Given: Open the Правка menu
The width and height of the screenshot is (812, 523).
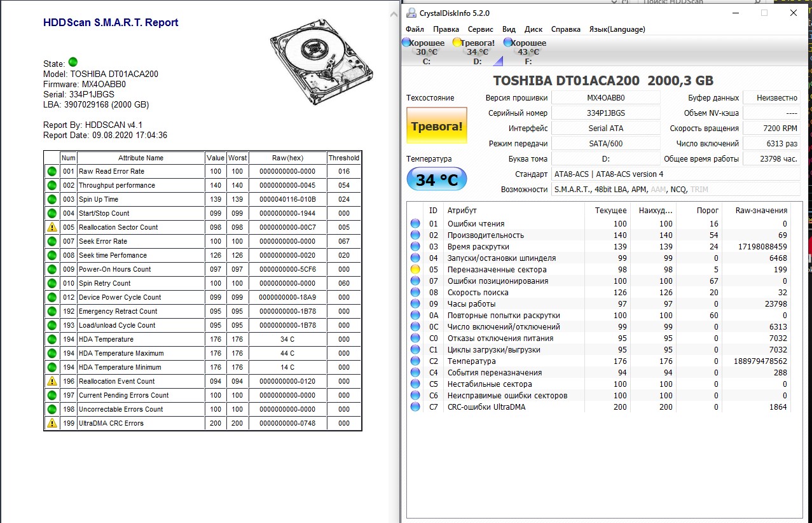Looking at the screenshot, I should [446, 29].
